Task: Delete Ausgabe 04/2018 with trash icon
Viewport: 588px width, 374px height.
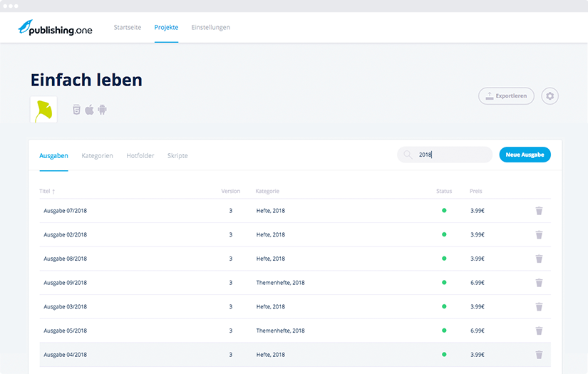Action: coord(539,355)
